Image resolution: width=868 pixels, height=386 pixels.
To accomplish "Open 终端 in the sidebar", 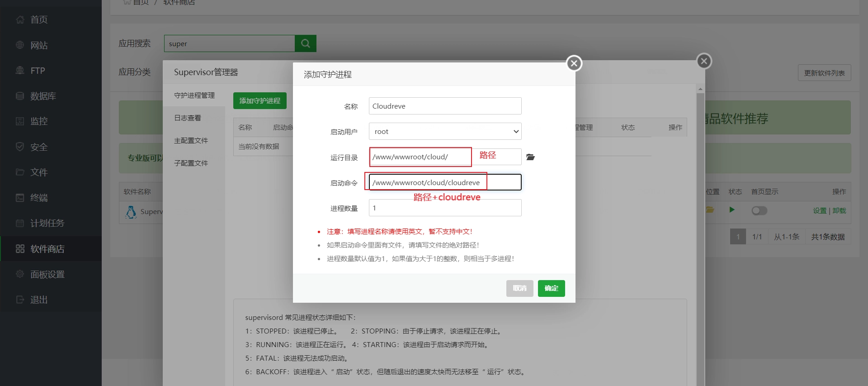I will coord(39,198).
